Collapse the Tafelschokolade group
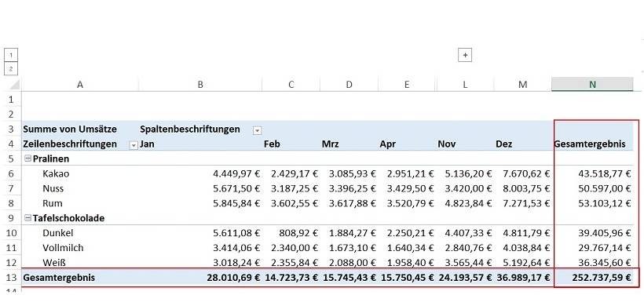644x306 pixels. coord(28,218)
